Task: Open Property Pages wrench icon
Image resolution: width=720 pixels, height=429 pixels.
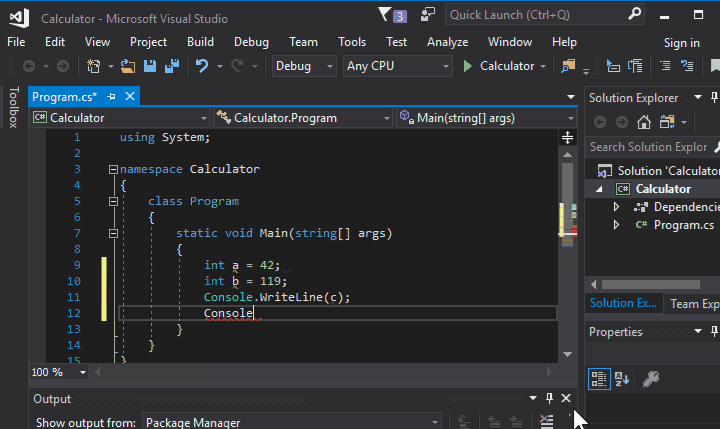Action: pos(651,379)
